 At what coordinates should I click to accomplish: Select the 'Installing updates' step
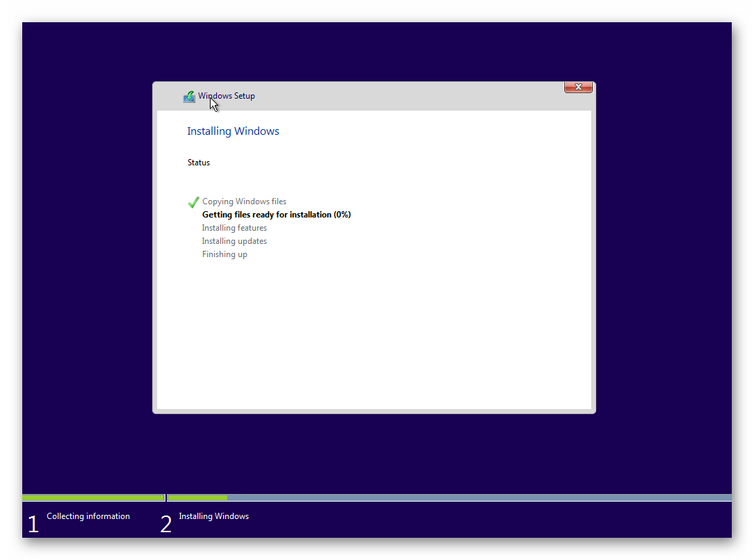point(234,241)
